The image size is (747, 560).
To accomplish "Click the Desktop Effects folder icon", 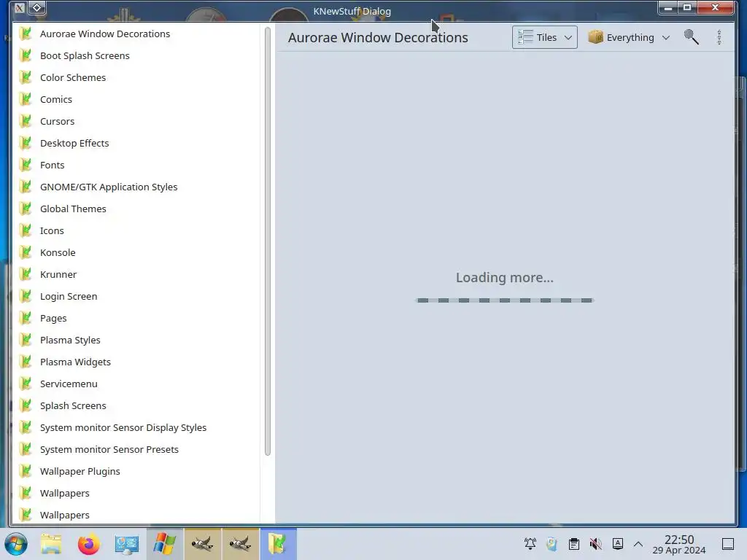I will coord(26,144).
